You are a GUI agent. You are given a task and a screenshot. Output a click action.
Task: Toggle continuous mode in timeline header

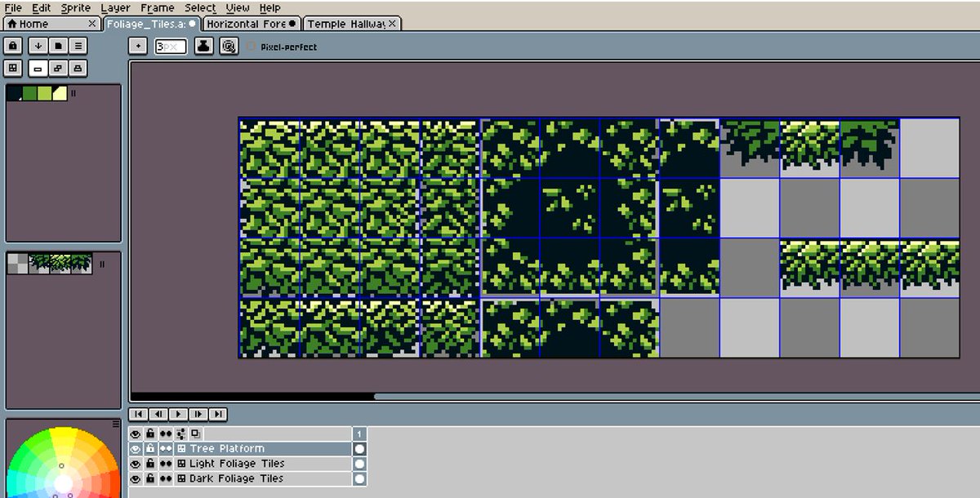point(166,434)
